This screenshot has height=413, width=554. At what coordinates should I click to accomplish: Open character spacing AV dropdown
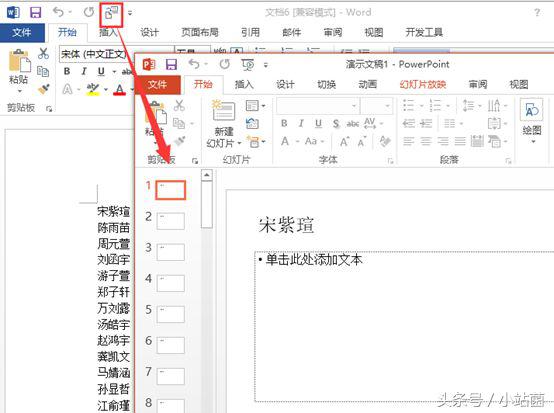pyautogui.click(x=373, y=123)
